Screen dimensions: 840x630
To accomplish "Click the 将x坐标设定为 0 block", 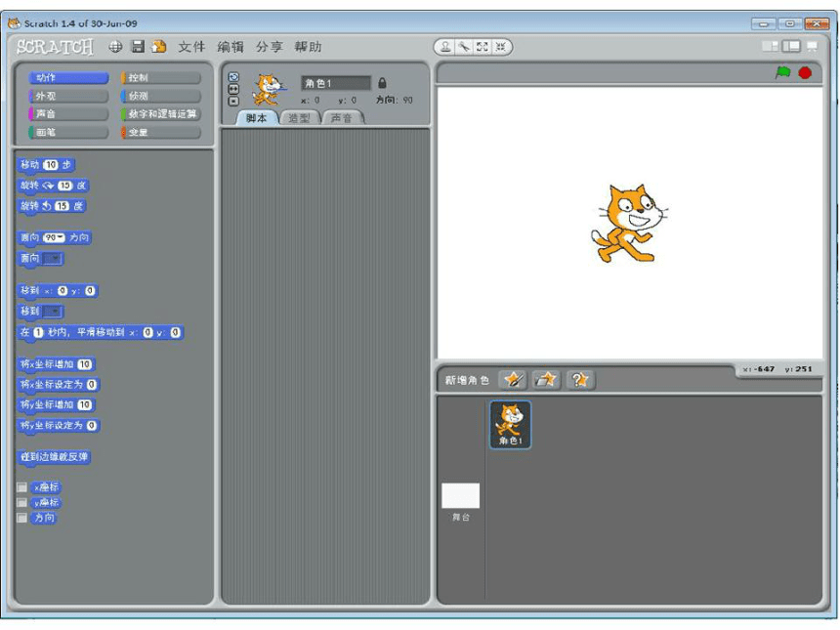I will [x=59, y=385].
